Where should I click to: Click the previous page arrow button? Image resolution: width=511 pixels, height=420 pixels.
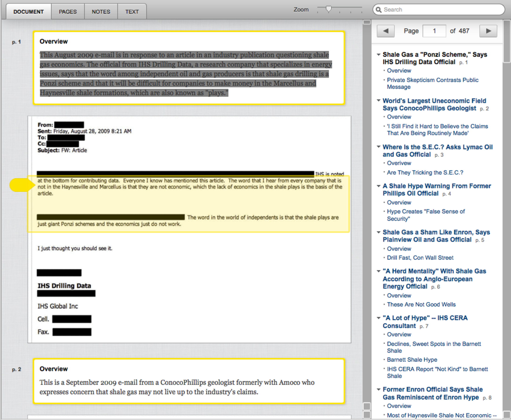point(386,31)
